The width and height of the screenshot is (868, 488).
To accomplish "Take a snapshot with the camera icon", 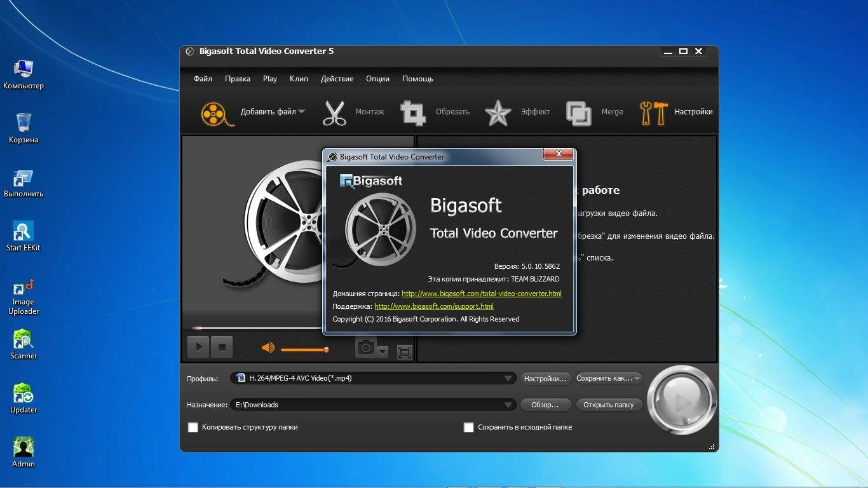I will [x=365, y=347].
